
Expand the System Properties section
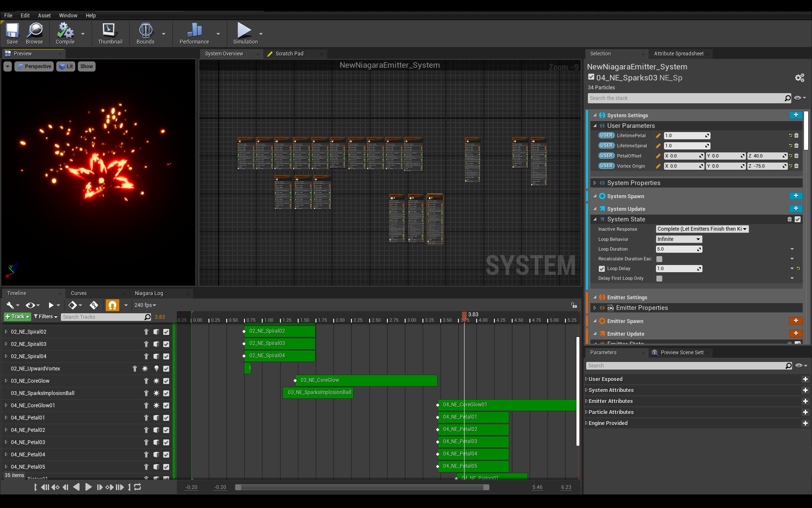tap(595, 183)
